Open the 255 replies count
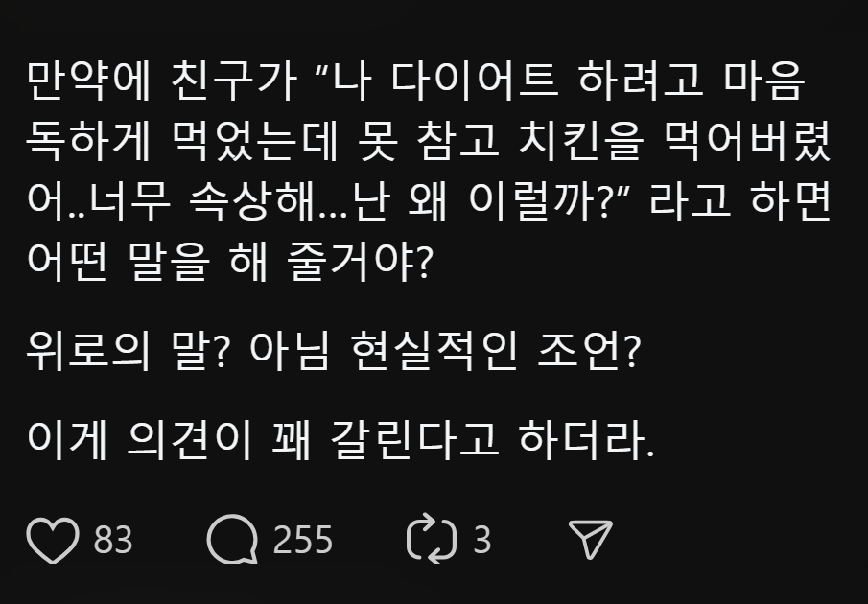868x604 pixels. [303, 540]
